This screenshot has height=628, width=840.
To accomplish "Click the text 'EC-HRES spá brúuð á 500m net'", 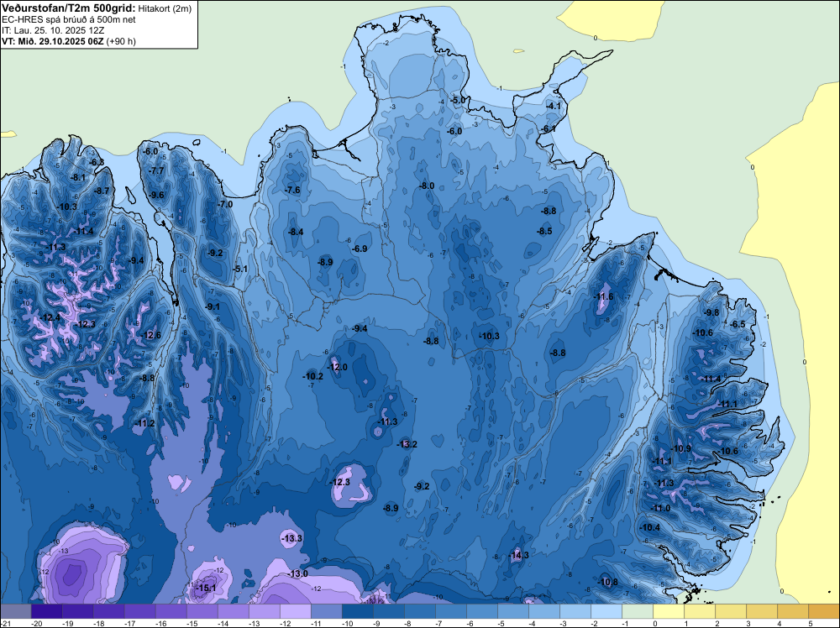I will tap(69, 19).
